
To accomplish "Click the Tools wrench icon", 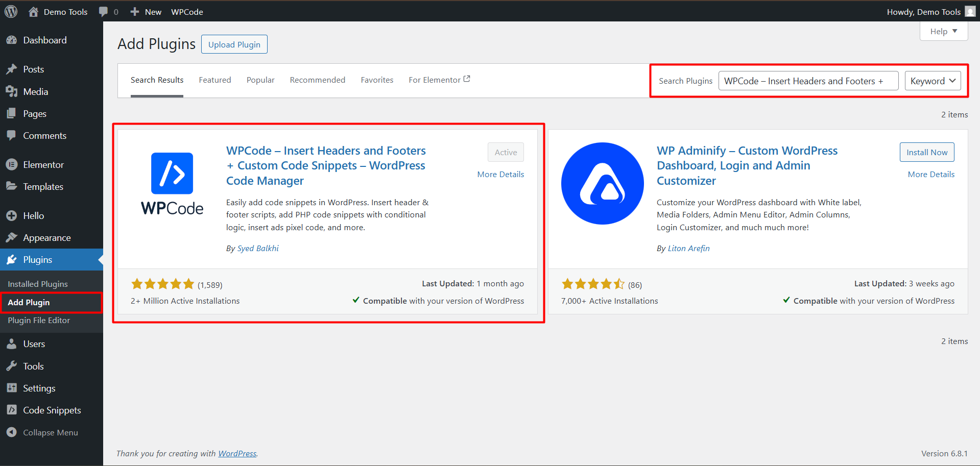I will tap(11, 366).
